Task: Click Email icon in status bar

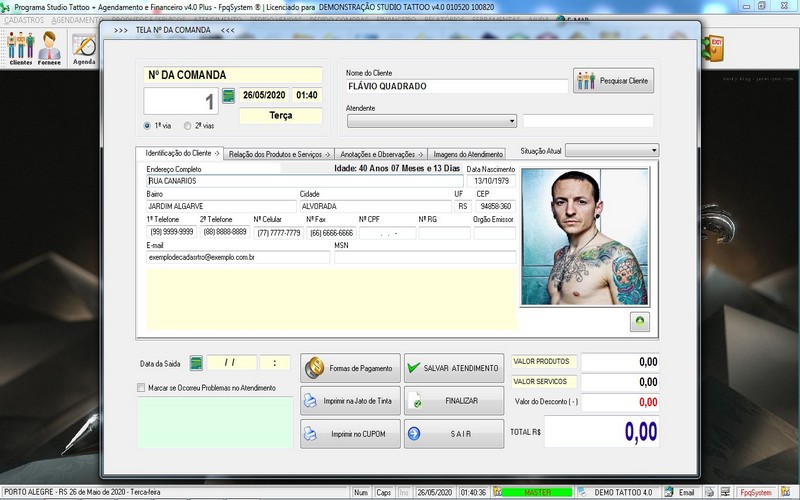Action: 669,492
